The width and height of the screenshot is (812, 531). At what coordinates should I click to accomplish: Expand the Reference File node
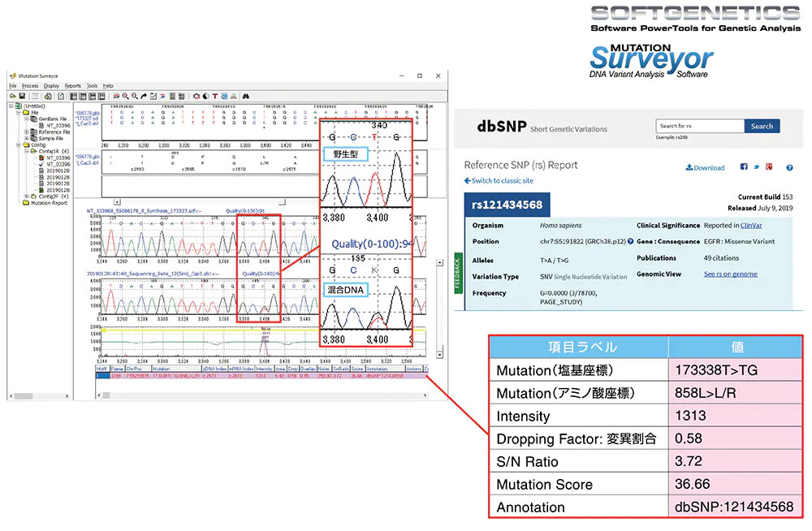[x=27, y=132]
